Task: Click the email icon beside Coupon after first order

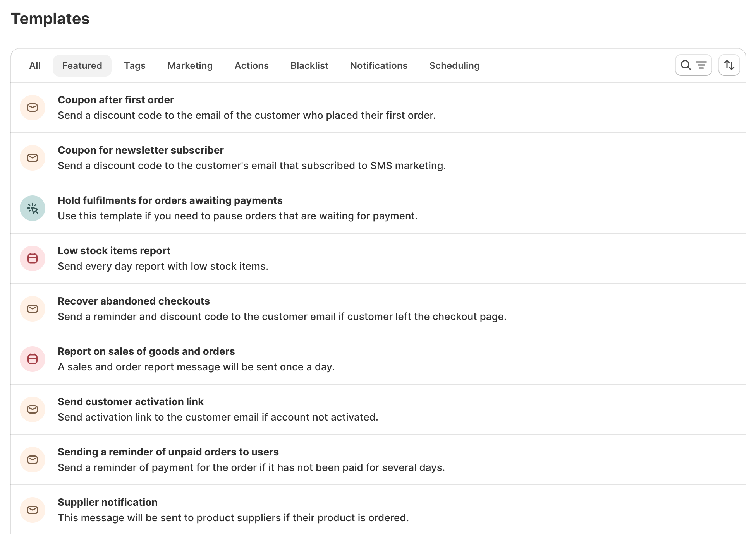Action: pyautogui.click(x=33, y=108)
